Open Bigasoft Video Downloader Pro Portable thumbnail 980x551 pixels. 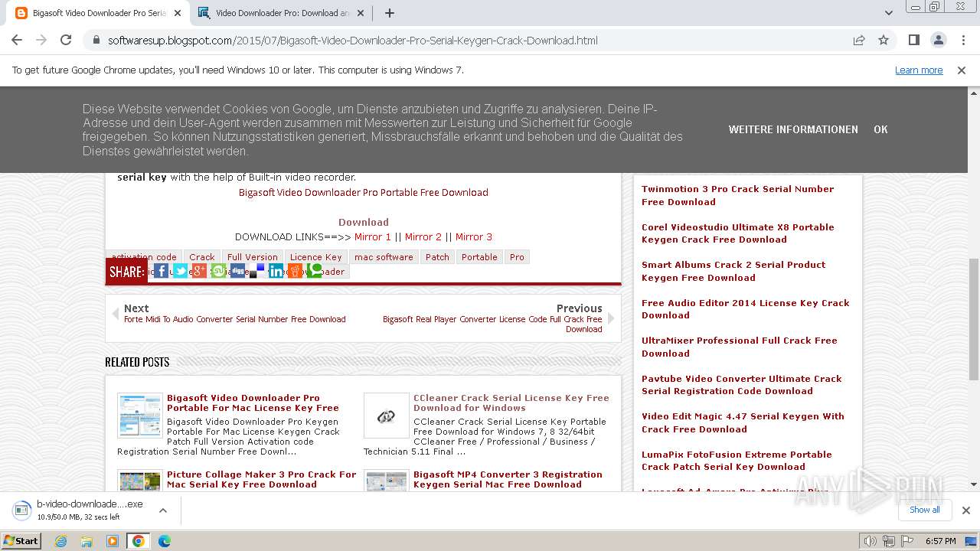click(x=140, y=416)
